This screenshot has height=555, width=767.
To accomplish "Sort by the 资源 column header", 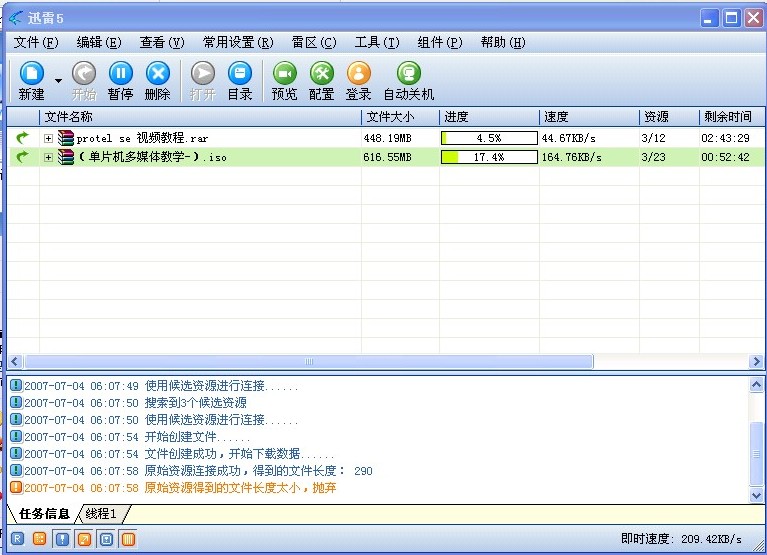I will 669,117.
